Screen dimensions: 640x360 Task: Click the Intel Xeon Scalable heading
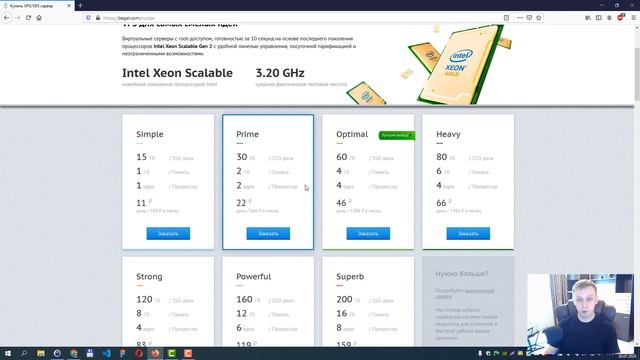pyautogui.click(x=178, y=73)
